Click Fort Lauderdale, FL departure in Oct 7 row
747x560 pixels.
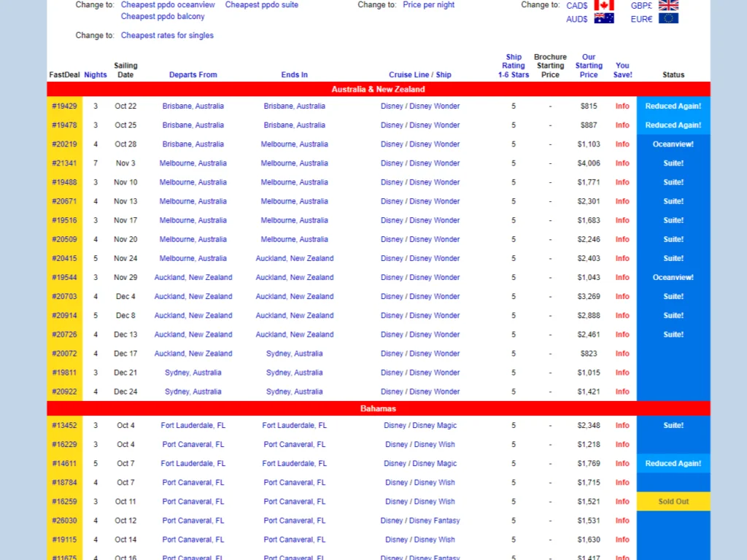pos(193,464)
